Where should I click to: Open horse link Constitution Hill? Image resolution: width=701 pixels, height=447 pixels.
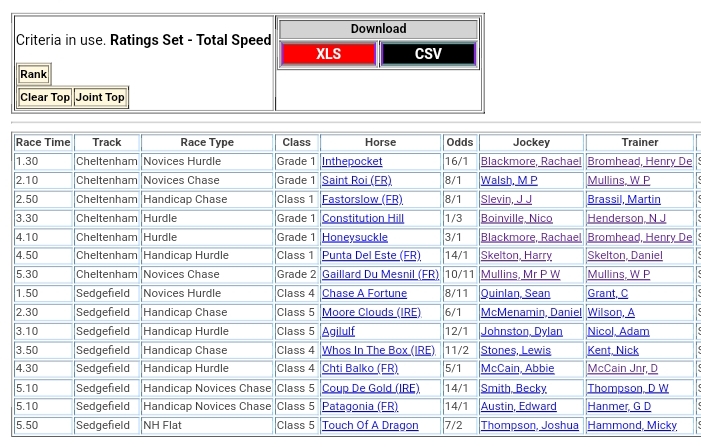point(362,218)
